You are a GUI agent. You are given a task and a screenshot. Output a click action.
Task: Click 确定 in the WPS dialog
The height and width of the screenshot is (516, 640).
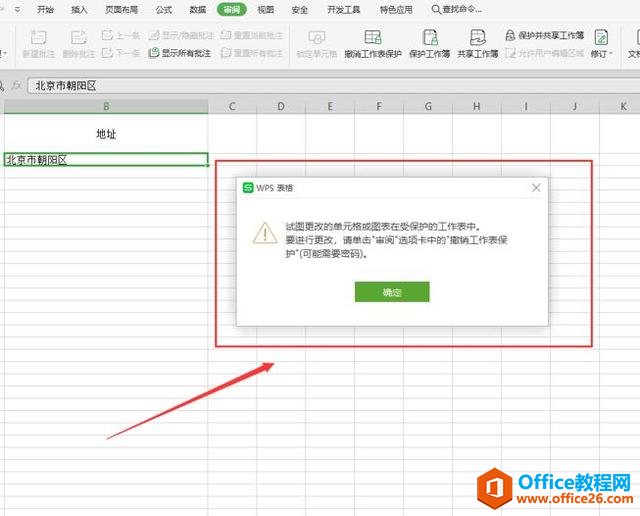(x=392, y=292)
